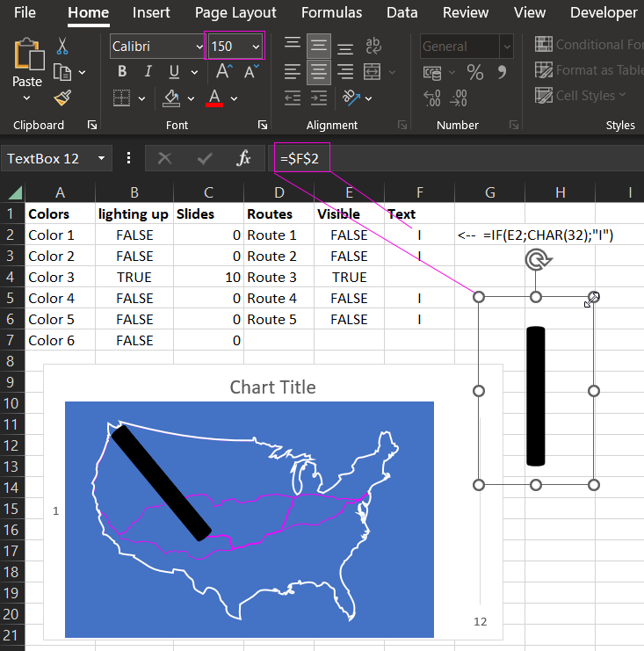This screenshot has height=651, width=644.
Task: Click the Increase Font Size icon
Action: [224, 72]
